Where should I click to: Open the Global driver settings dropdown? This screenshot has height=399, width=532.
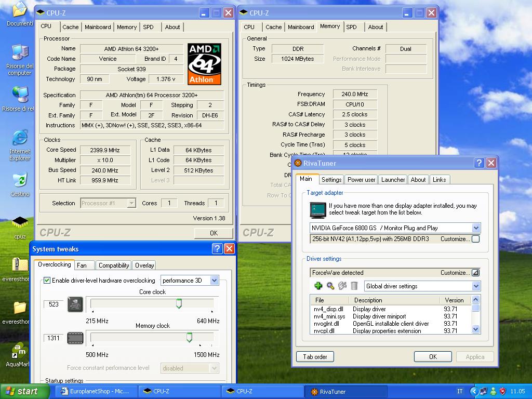(476, 286)
